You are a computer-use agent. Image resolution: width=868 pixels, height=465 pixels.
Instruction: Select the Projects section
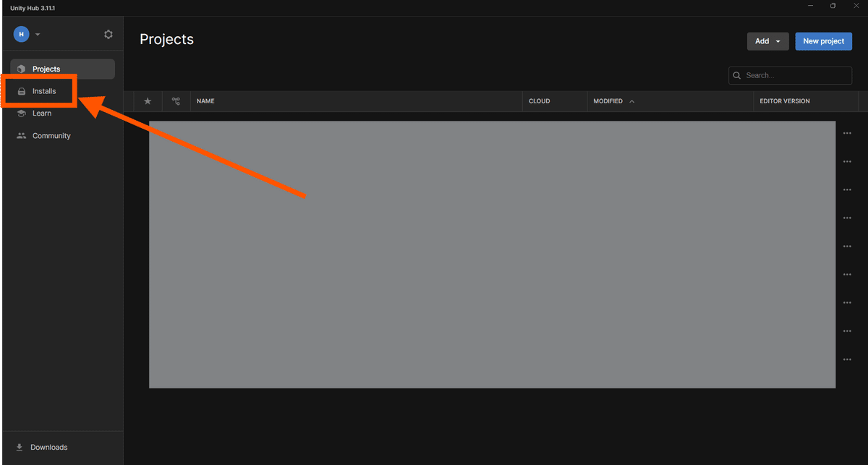point(46,69)
